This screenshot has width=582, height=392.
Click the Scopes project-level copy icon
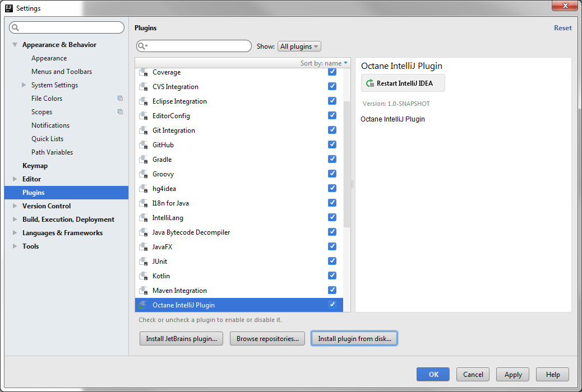point(120,112)
